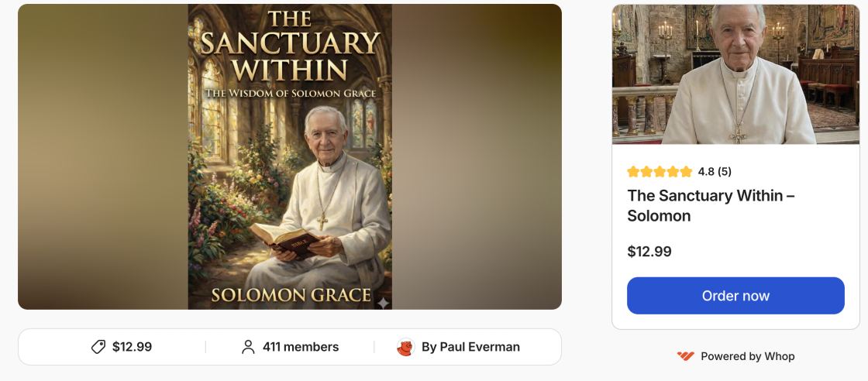Click the sparkle icon on the book cover
Image resolution: width=868 pixels, height=381 pixels.
pos(383,303)
